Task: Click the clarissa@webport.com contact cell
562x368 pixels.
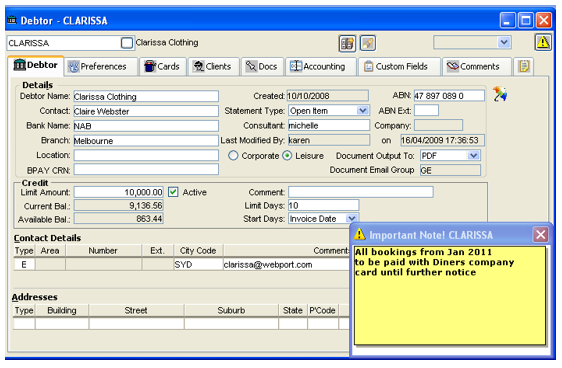Action: pyautogui.click(x=286, y=264)
